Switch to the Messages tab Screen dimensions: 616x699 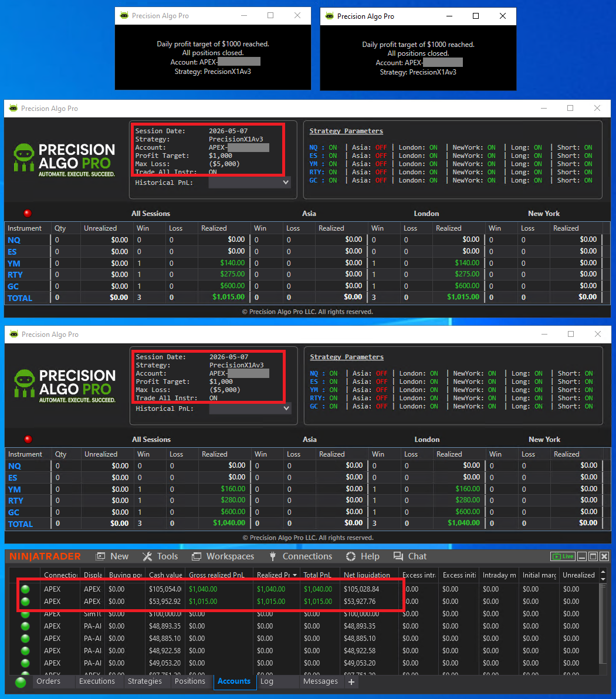point(320,681)
